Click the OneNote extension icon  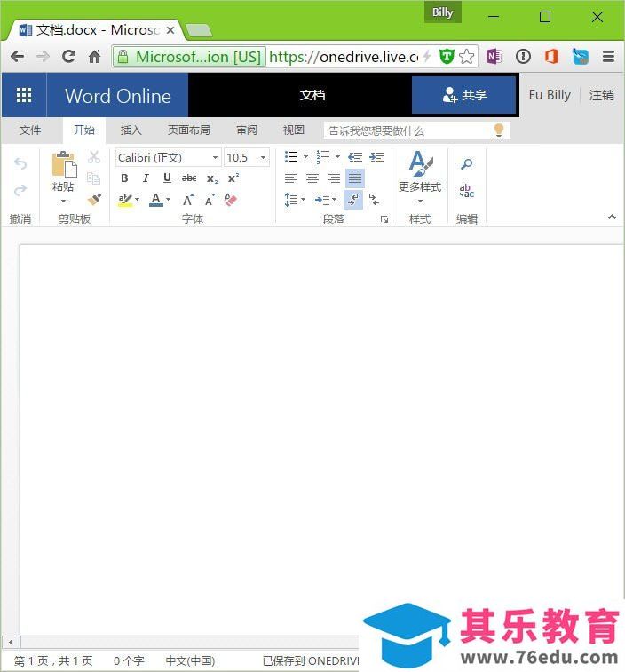pos(494,56)
